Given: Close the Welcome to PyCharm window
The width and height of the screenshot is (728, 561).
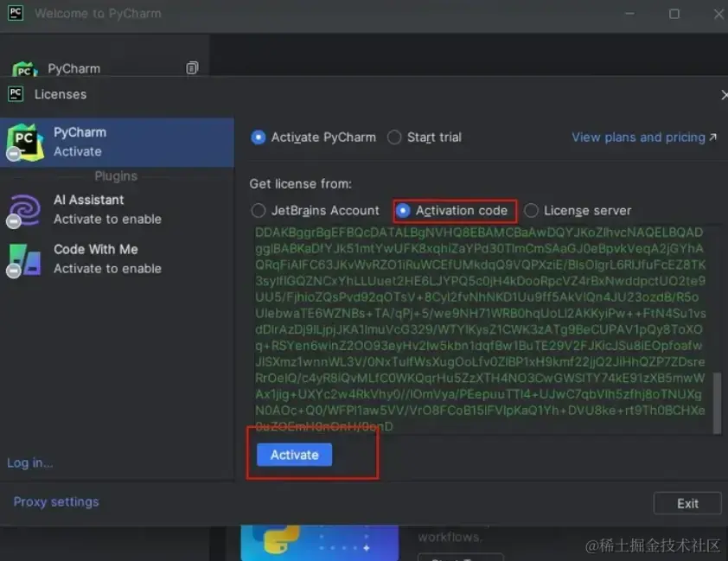Looking at the screenshot, I should click(x=718, y=14).
